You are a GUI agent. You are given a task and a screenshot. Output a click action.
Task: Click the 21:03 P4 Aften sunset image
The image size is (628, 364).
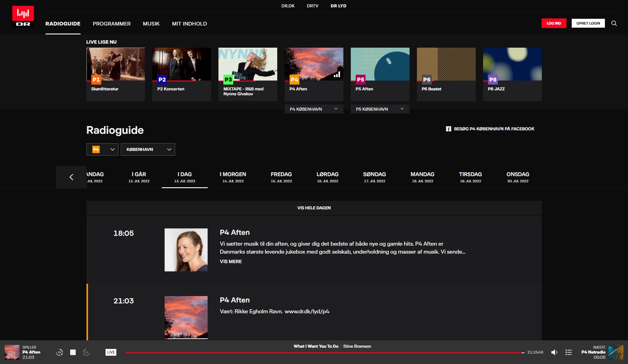point(186,318)
